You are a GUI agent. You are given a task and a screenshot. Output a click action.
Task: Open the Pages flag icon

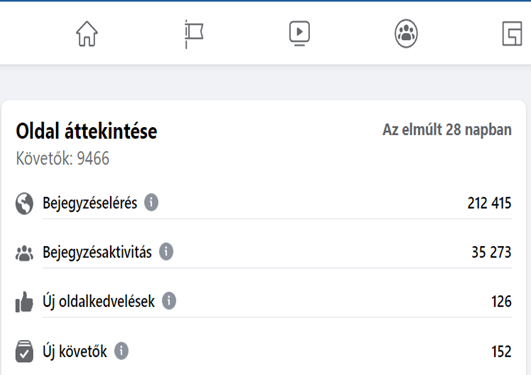click(194, 34)
